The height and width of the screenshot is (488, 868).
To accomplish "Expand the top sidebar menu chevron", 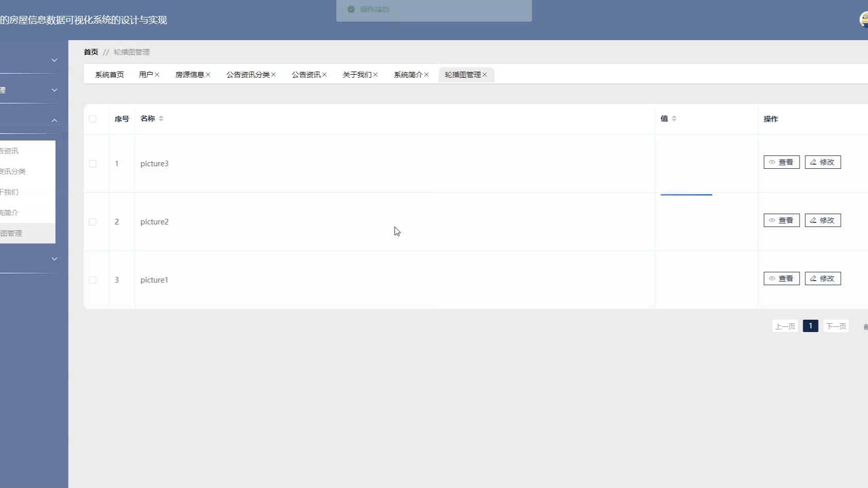I will tap(54, 60).
